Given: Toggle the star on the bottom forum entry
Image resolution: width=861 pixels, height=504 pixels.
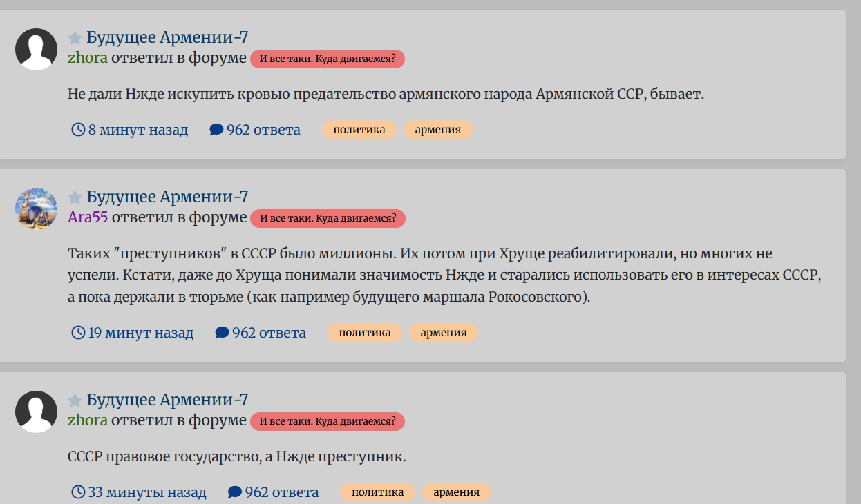Looking at the screenshot, I should coord(75,399).
